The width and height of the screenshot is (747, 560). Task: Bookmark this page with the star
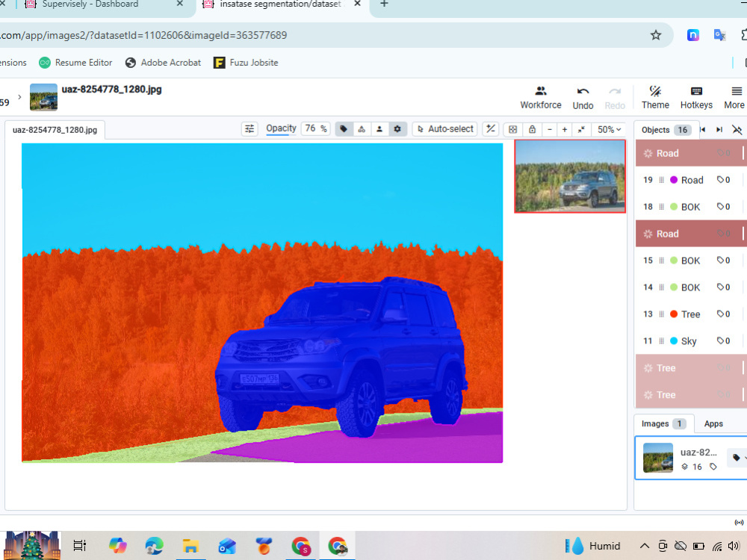pos(656,35)
